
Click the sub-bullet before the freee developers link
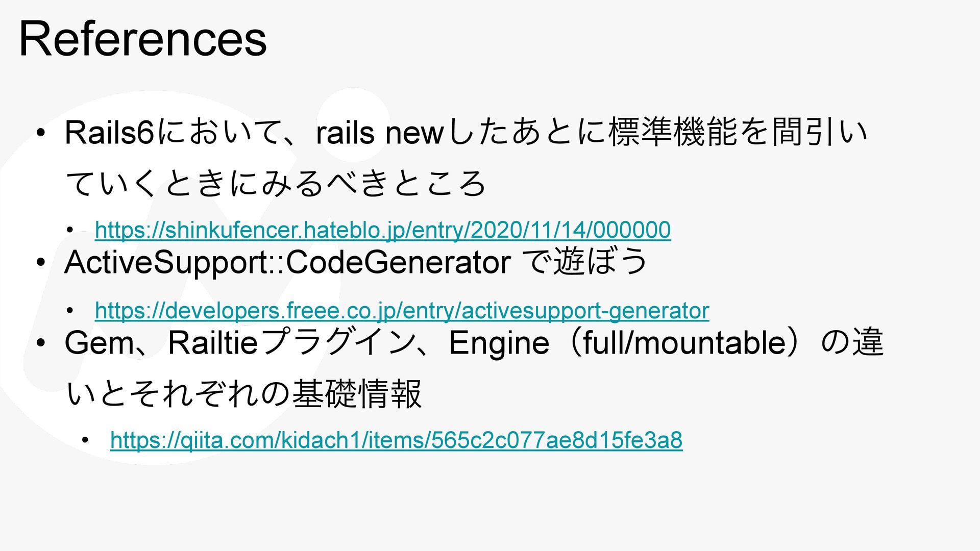tap(70, 311)
